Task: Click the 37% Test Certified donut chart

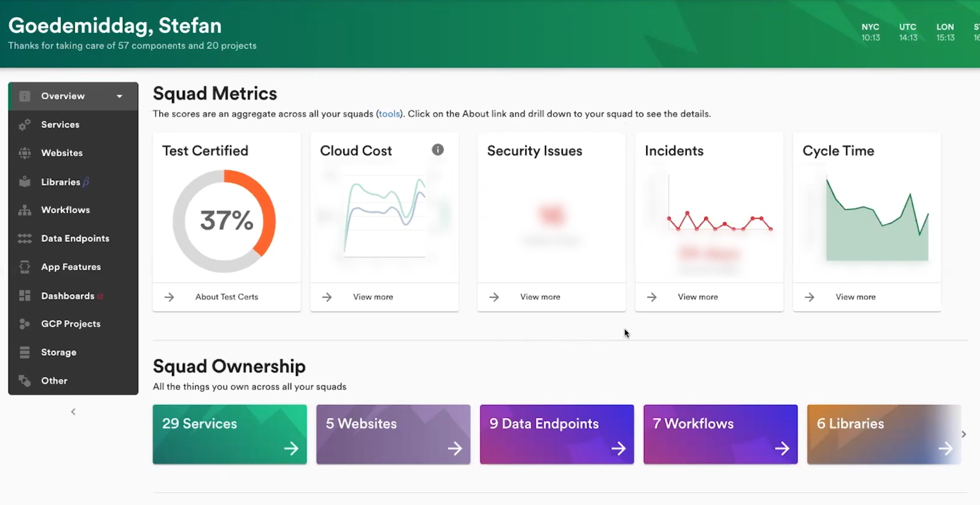Action: [x=225, y=221]
